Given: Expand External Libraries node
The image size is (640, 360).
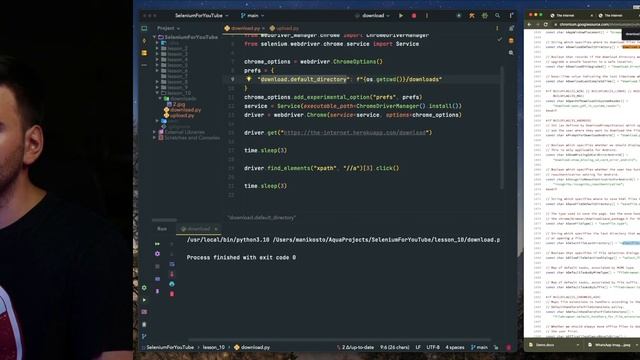Looking at the screenshot, I should [x=155, y=132].
